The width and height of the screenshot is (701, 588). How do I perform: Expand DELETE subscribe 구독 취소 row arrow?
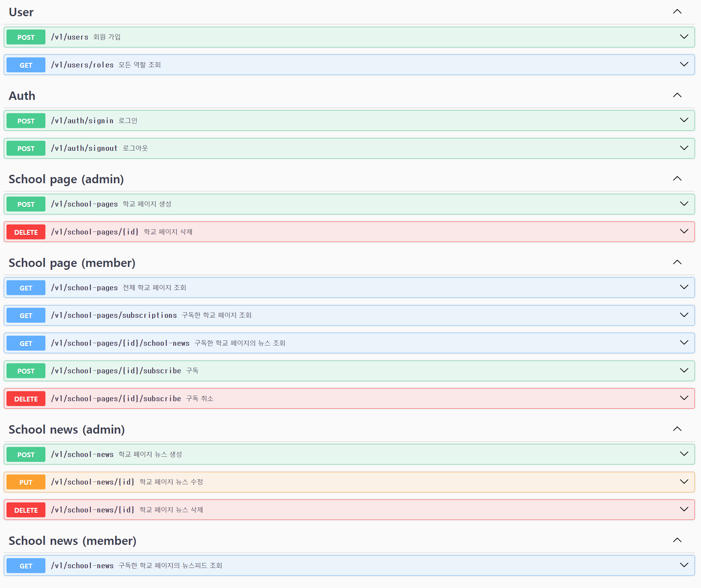pos(683,398)
